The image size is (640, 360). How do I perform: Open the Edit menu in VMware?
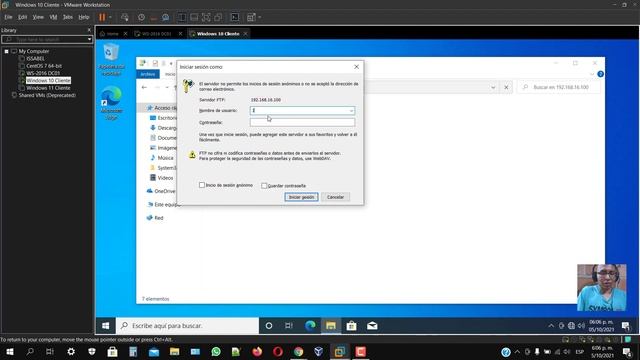[x=22, y=17]
